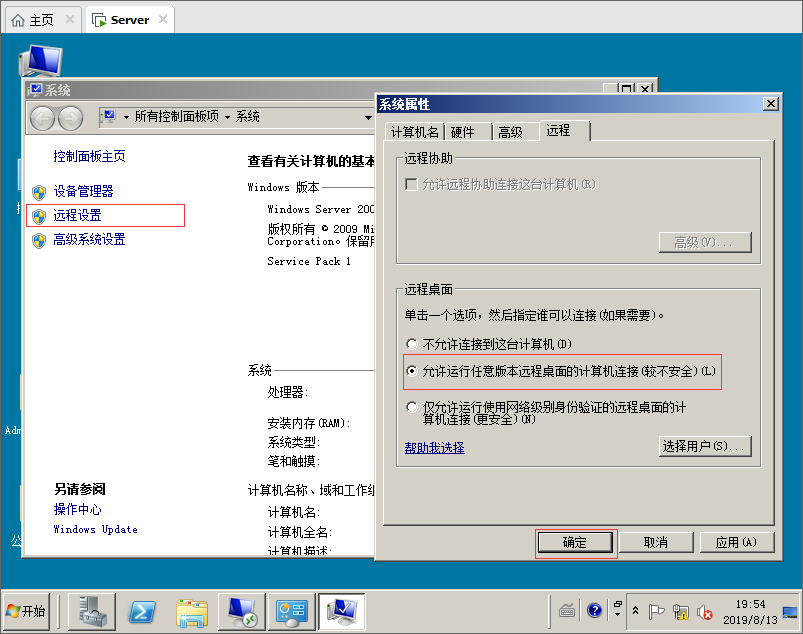This screenshot has width=803, height=634.
Task: Select the network level authentication (更安全) option
Action: [x=412, y=408]
